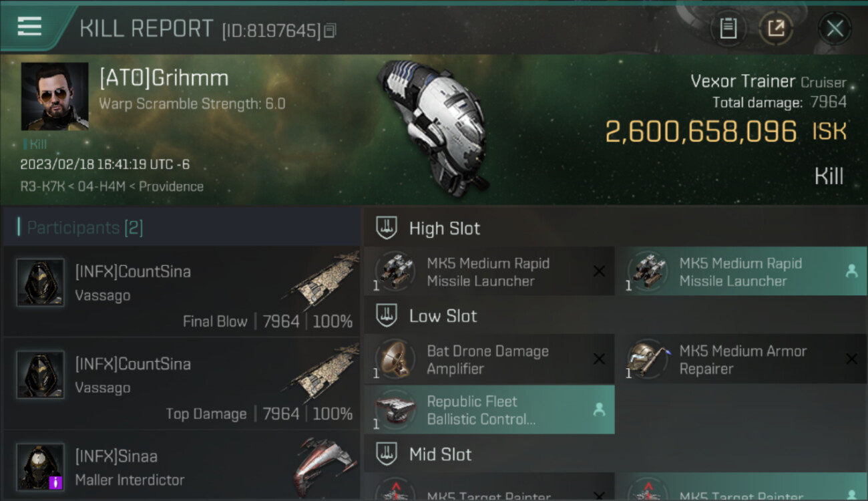Share the kill report externally
Screen dimensions: 868x501
click(776, 29)
